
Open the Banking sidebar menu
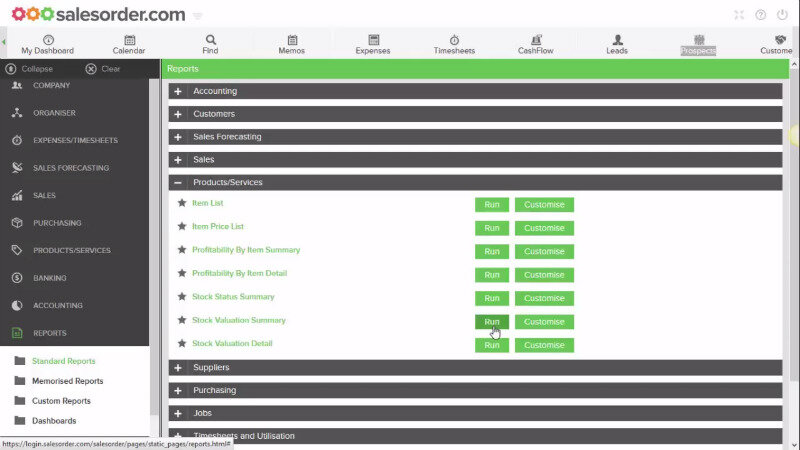pyautogui.click(x=50, y=278)
